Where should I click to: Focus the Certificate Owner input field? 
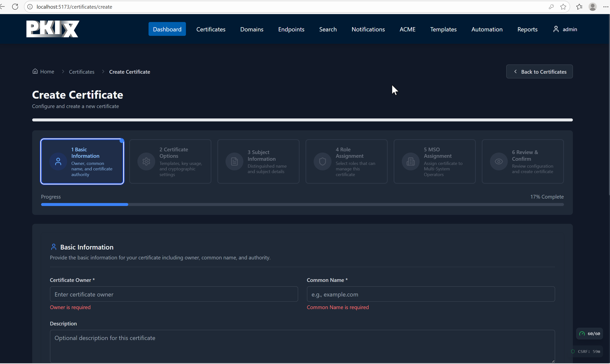[x=174, y=294]
